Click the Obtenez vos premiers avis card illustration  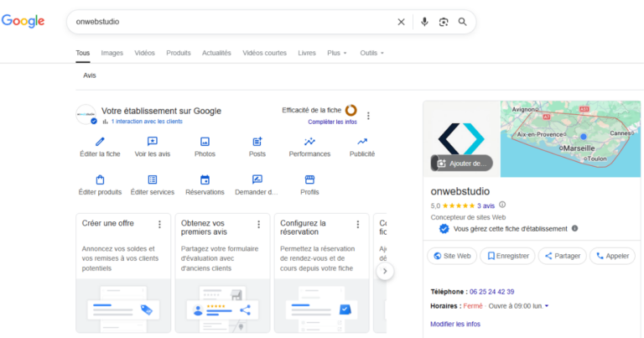[x=222, y=306]
